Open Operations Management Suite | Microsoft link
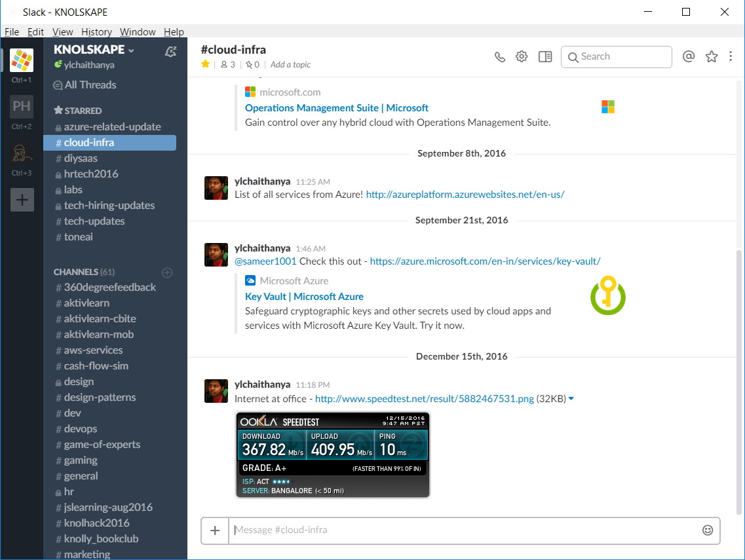 pos(336,108)
